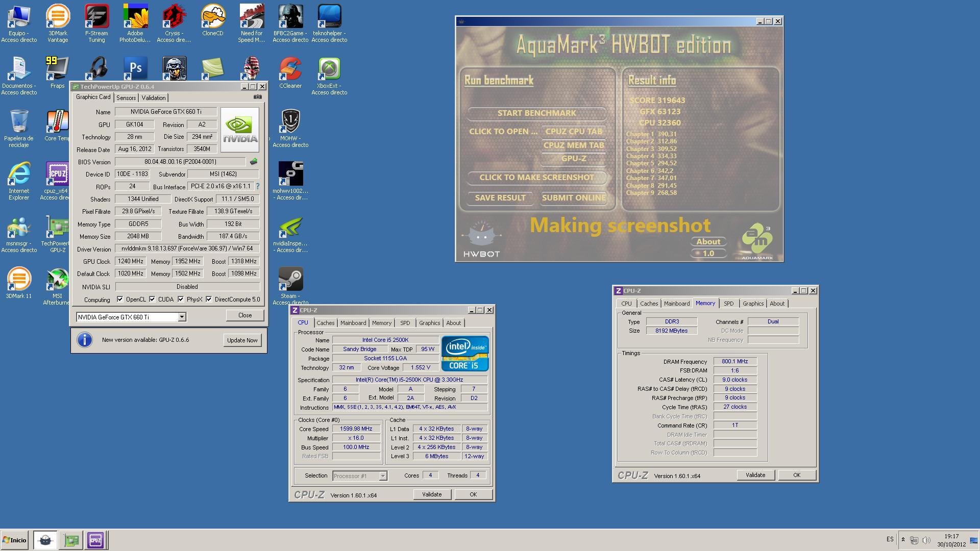Click GPU-Z screenshot camera icon

coord(258,97)
